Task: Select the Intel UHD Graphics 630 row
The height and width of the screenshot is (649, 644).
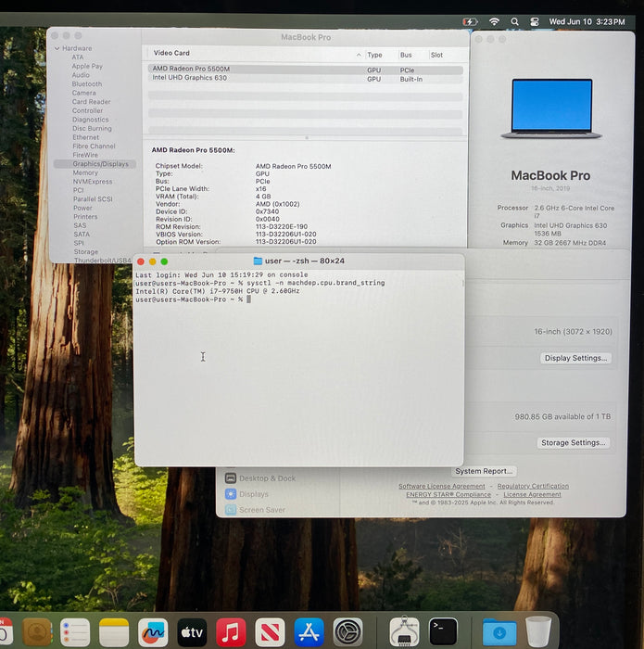Action: point(305,78)
